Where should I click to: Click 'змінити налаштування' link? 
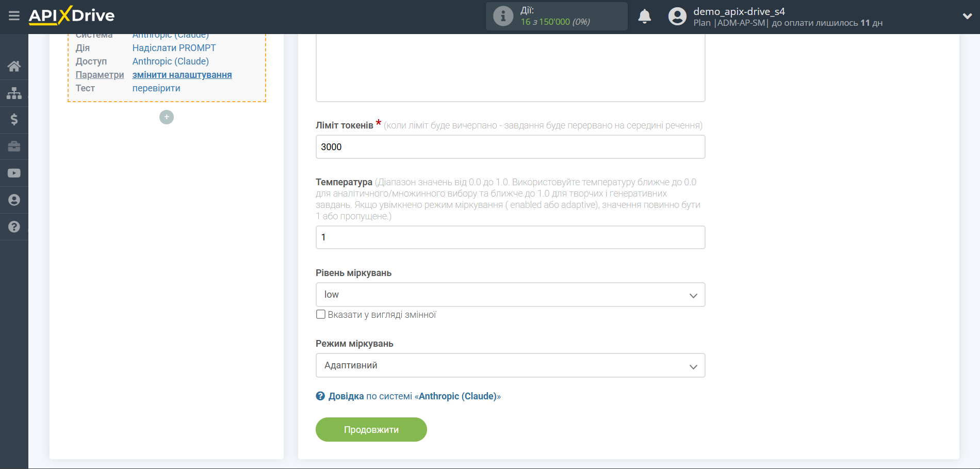coord(182,75)
